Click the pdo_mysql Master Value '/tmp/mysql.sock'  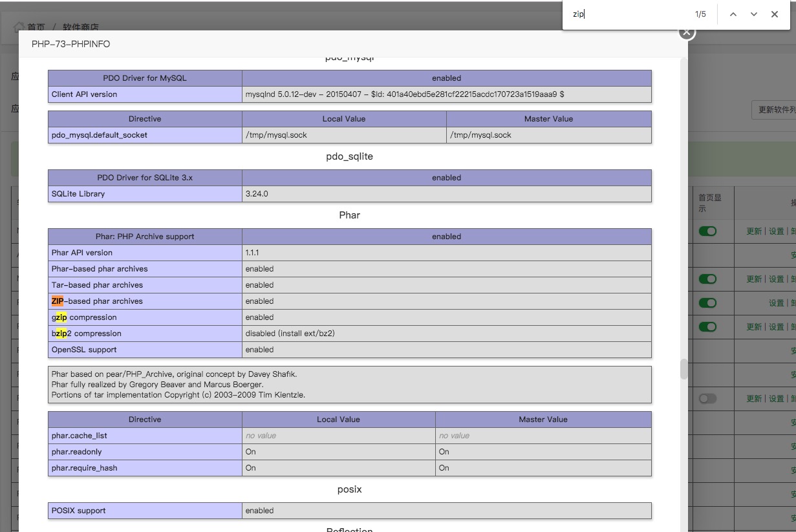click(480, 135)
